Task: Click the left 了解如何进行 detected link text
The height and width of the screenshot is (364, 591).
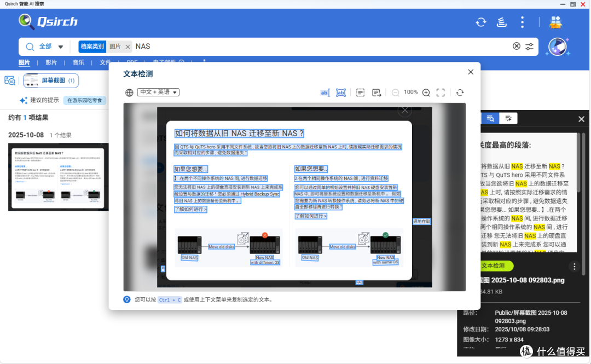Action: 190,209
